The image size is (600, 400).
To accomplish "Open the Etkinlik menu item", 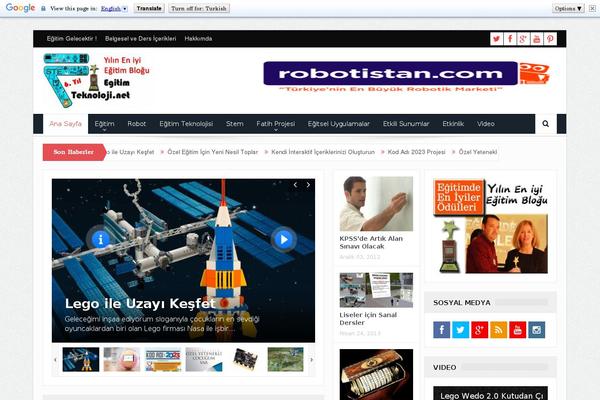I will (x=453, y=124).
